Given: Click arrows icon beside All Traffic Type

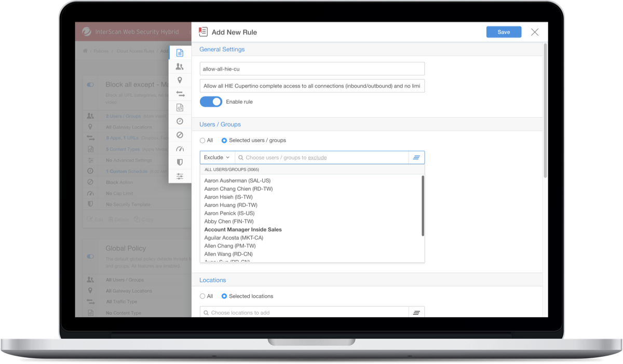Looking at the screenshot, I should tap(90, 302).
